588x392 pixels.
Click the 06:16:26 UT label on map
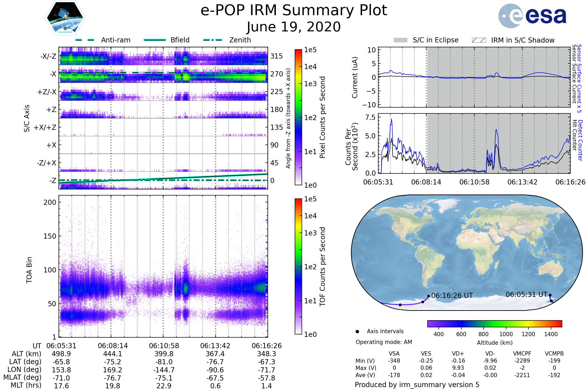[x=452, y=295]
